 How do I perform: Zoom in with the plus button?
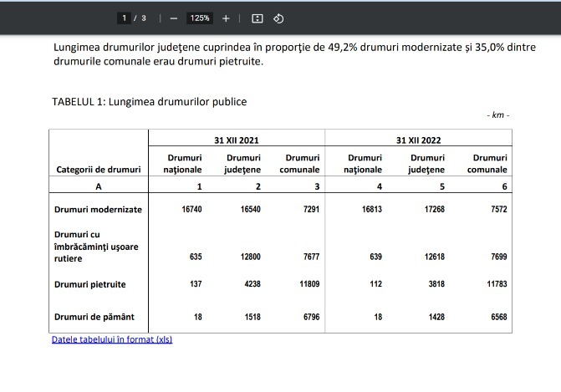click(226, 18)
